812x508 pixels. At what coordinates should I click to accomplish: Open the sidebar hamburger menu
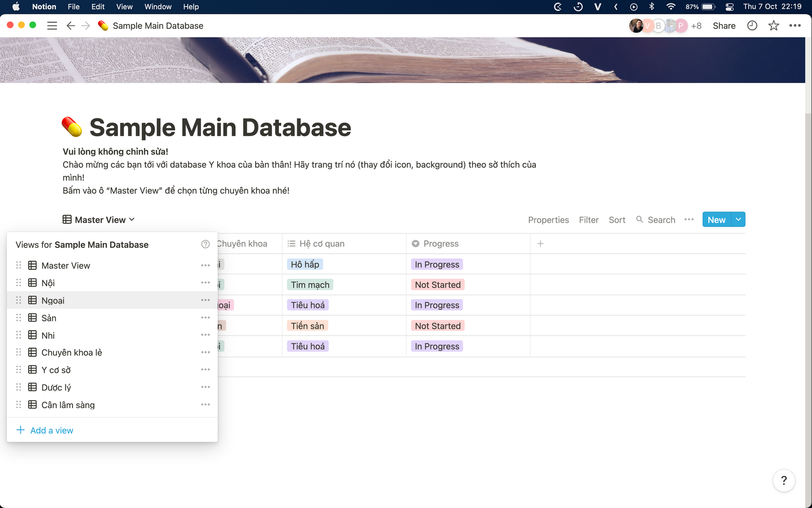(52, 26)
